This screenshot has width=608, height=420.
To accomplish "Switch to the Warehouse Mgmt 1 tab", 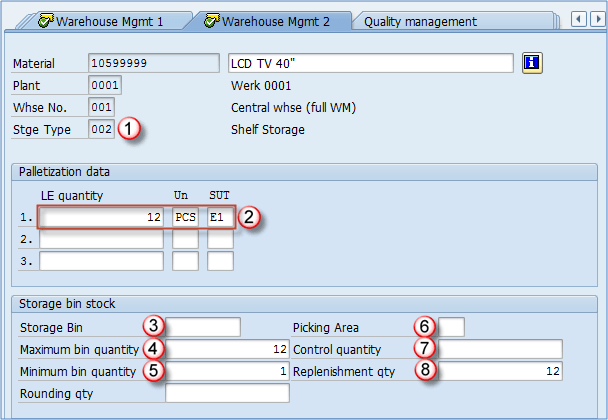I will tap(110, 20).
